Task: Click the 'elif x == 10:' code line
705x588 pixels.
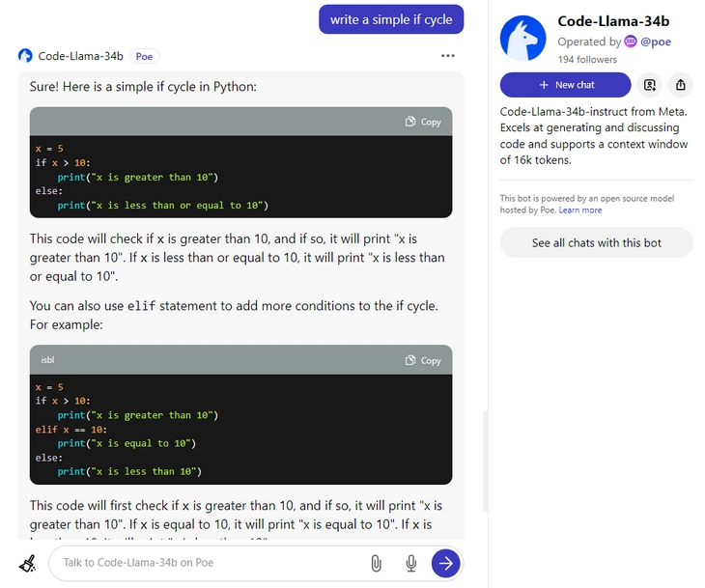Action: pyautogui.click(x=71, y=430)
